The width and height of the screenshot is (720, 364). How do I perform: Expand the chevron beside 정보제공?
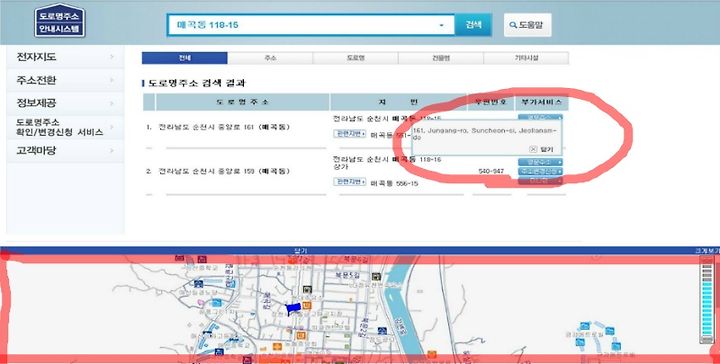coord(112,103)
